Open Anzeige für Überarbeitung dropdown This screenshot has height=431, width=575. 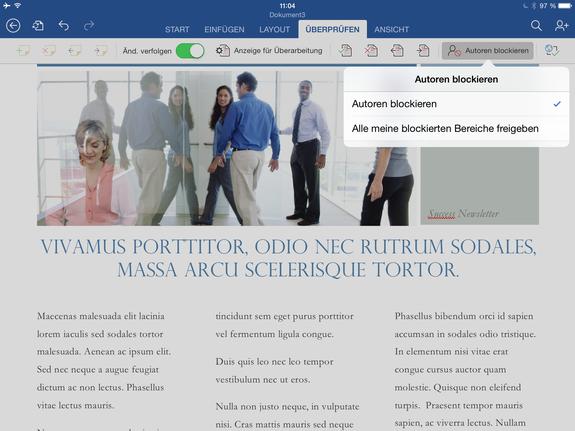269,51
